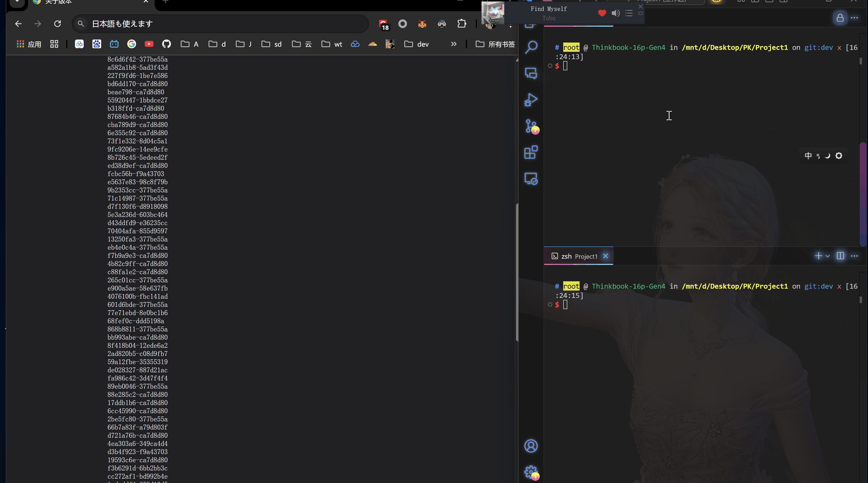Open VS Code Source Control view
This screenshot has width=868, height=483.
point(532,127)
